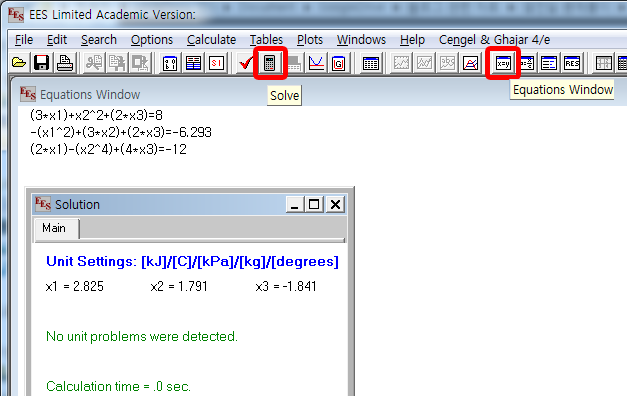Open the Calculate menu
The height and width of the screenshot is (396, 627).
tap(211, 40)
